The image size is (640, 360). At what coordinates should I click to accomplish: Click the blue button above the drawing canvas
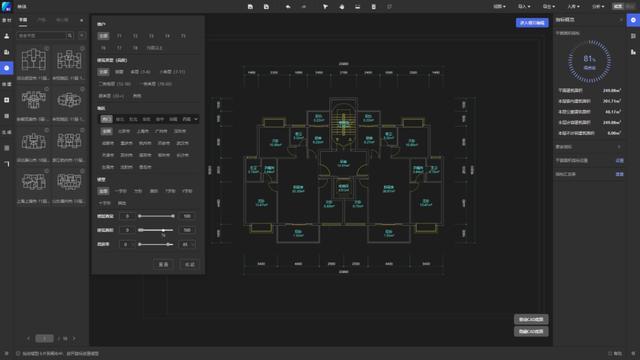[x=532, y=23]
